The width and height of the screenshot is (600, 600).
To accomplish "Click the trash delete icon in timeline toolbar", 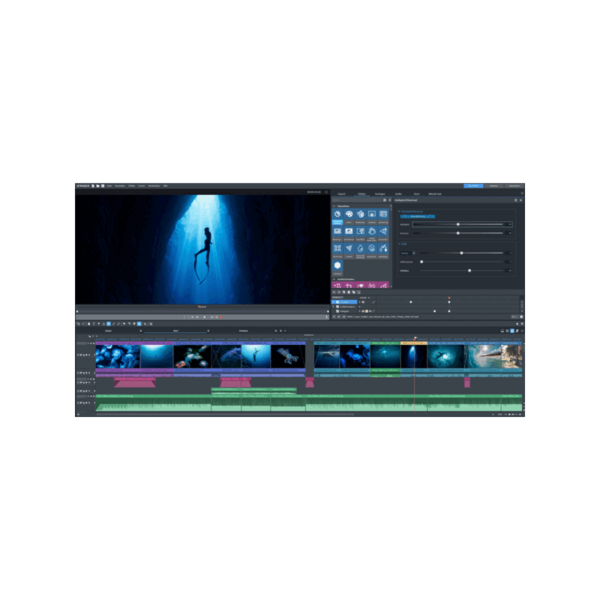I will pos(89,324).
